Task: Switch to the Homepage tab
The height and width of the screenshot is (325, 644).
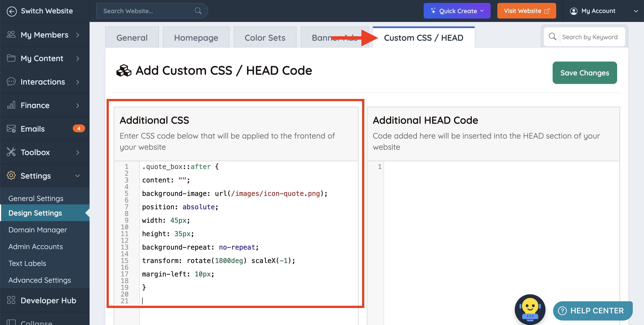Action: tap(196, 38)
